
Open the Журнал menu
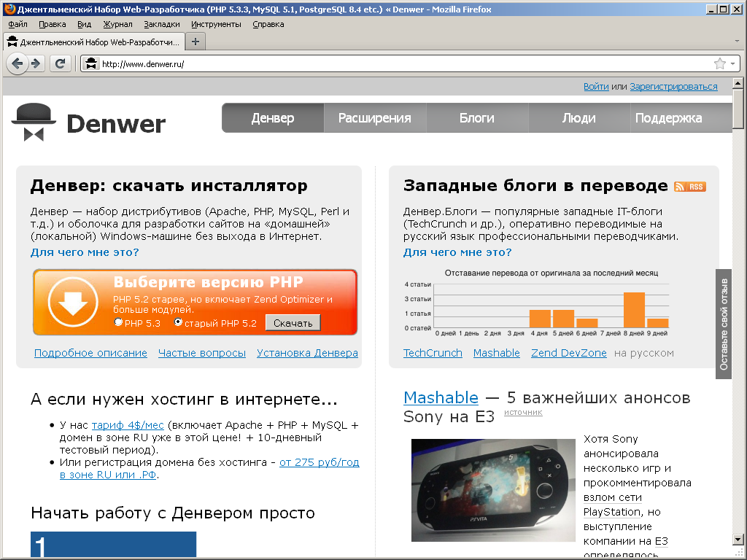(117, 24)
